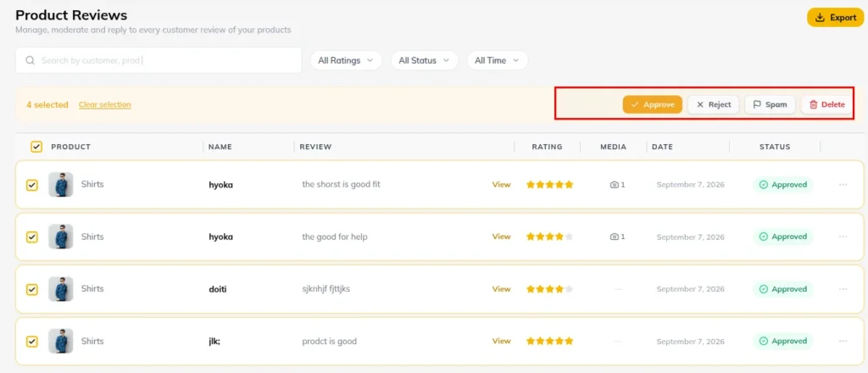Click the STATUS column header
The image size is (868, 373).
coord(775,147)
